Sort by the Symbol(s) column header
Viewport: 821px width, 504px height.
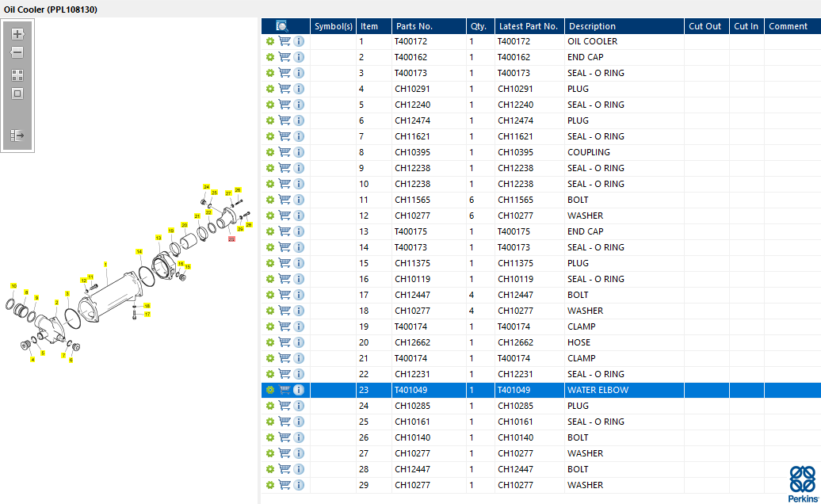pyautogui.click(x=333, y=26)
